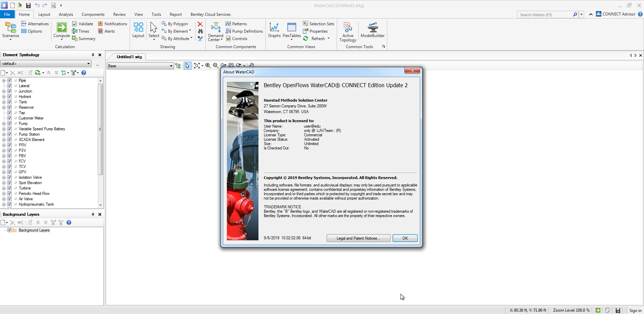Toggle the Background Layers folder checkbox
Image resolution: width=644 pixels, height=314 pixels.
tap(9, 230)
